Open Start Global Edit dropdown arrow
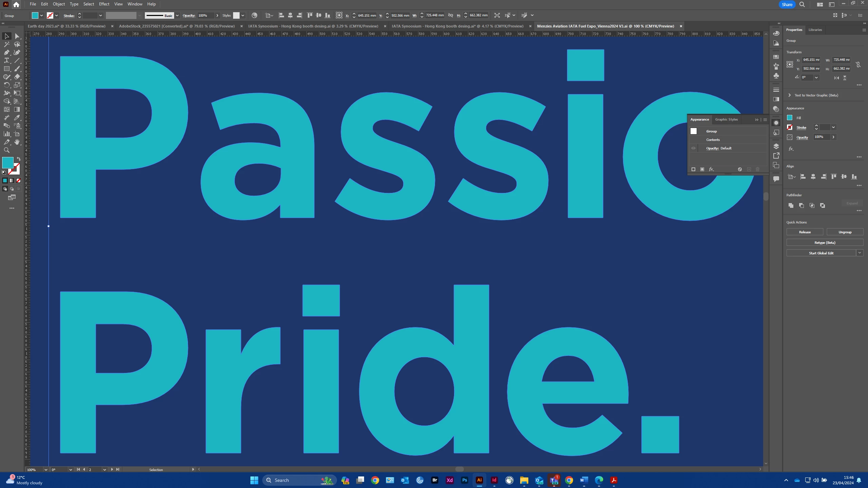 point(860,253)
